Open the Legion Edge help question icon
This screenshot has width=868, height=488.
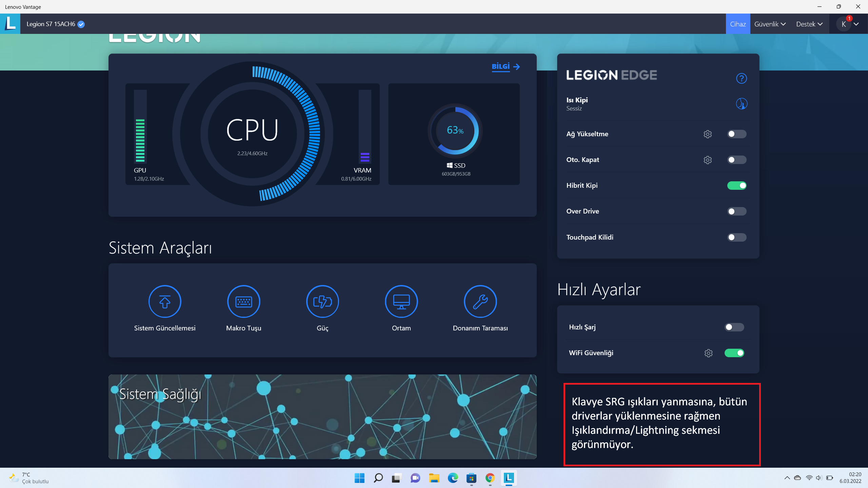pyautogui.click(x=742, y=78)
